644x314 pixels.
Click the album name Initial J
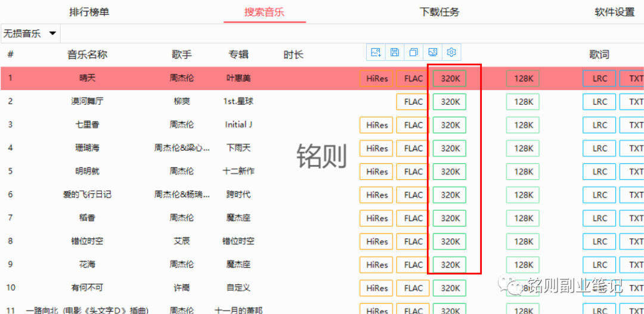(x=239, y=125)
